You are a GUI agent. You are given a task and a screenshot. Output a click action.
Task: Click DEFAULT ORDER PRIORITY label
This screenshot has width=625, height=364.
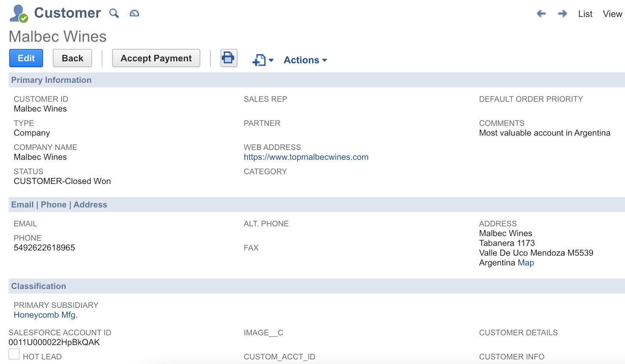pos(531,99)
